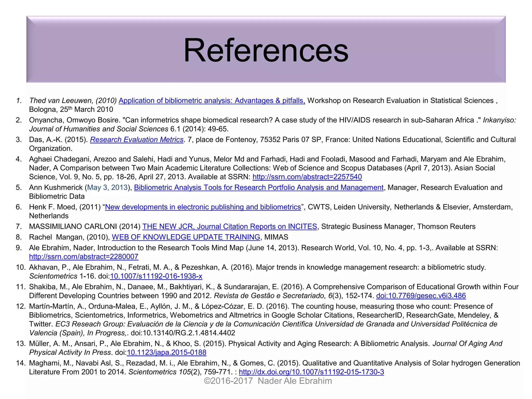Open 'Bibliometric Analysis Tools for Research Portfolio' link
This screenshot has height=399, width=532.
pyautogui.click(x=259, y=187)
